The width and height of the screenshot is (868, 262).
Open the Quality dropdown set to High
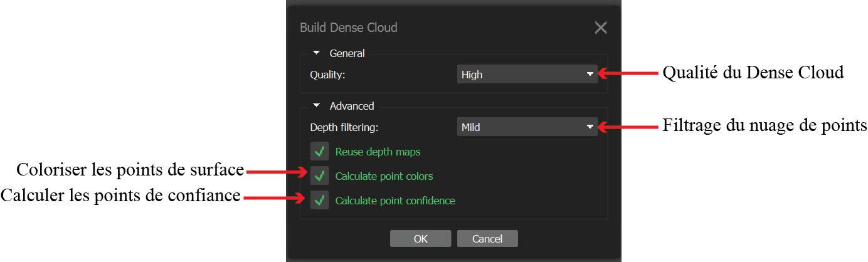pyautogui.click(x=527, y=75)
